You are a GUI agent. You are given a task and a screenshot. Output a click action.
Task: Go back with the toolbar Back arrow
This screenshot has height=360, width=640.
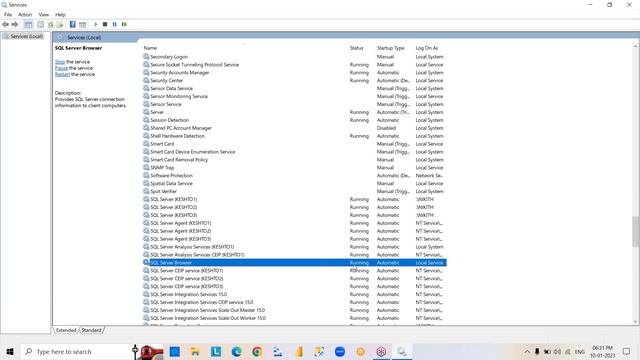(x=5, y=24)
